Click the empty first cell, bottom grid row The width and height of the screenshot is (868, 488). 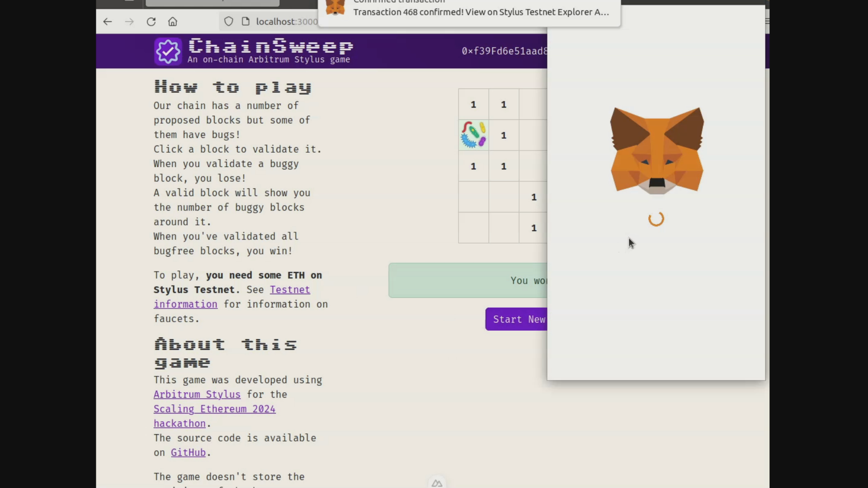pos(473,228)
